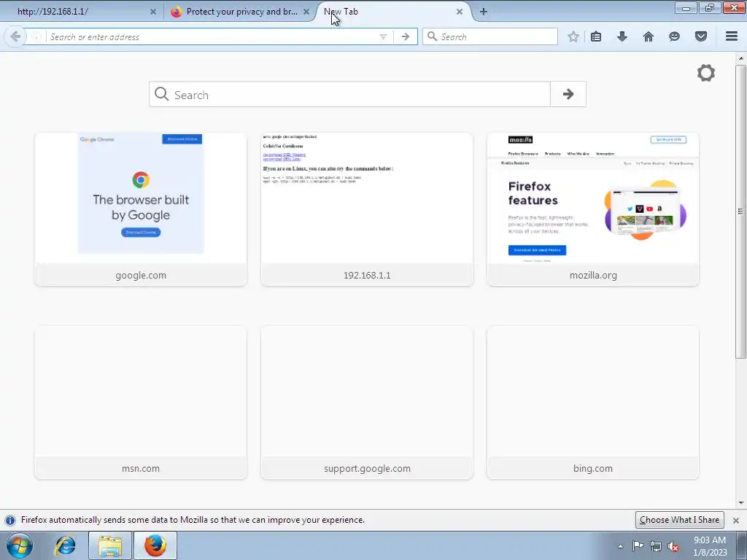
Task: Open the hamburger menu
Action: tap(732, 36)
